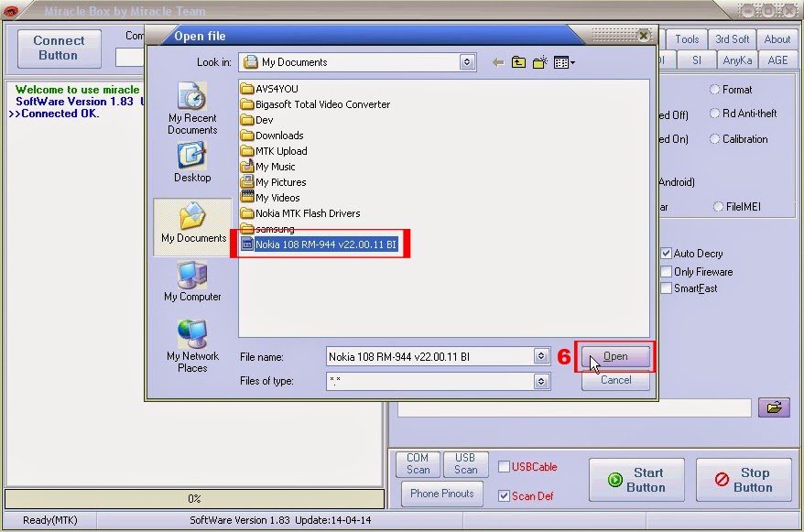Click the file path field beside browse icon
804x532 pixels.
tap(574, 408)
